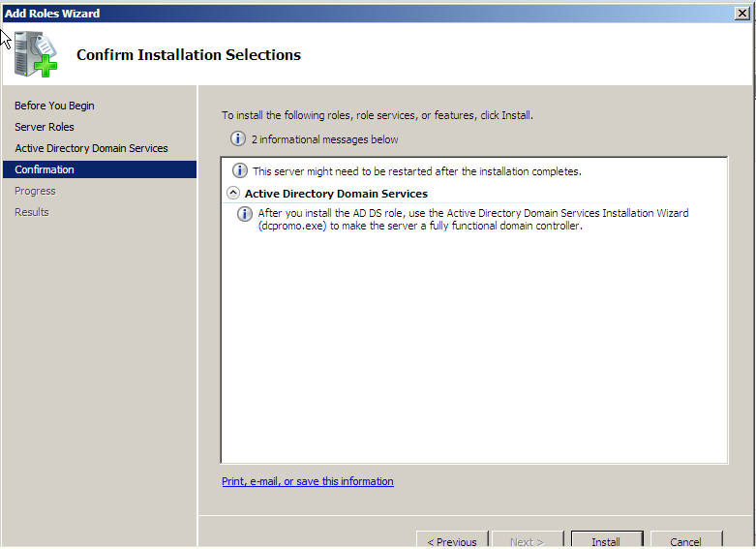Click info icon beside '2 informational messages below'
The image size is (756, 549).
point(238,138)
